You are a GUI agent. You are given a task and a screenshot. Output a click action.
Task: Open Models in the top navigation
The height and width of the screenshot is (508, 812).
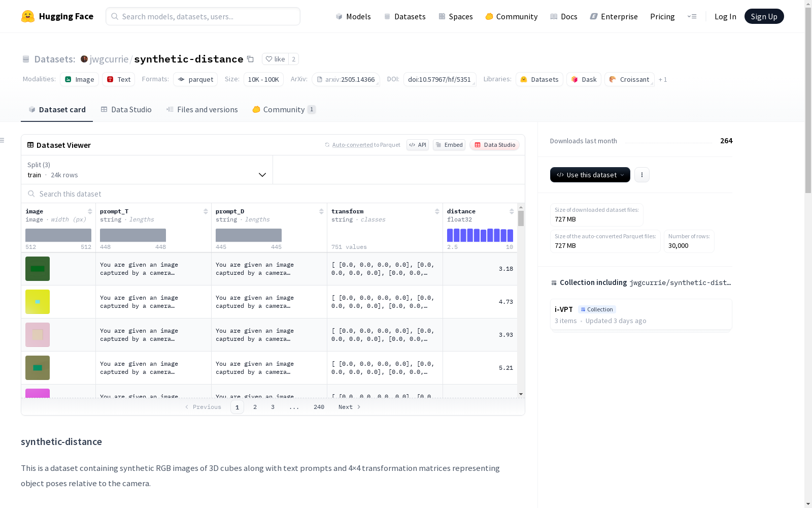click(x=353, y=16)
